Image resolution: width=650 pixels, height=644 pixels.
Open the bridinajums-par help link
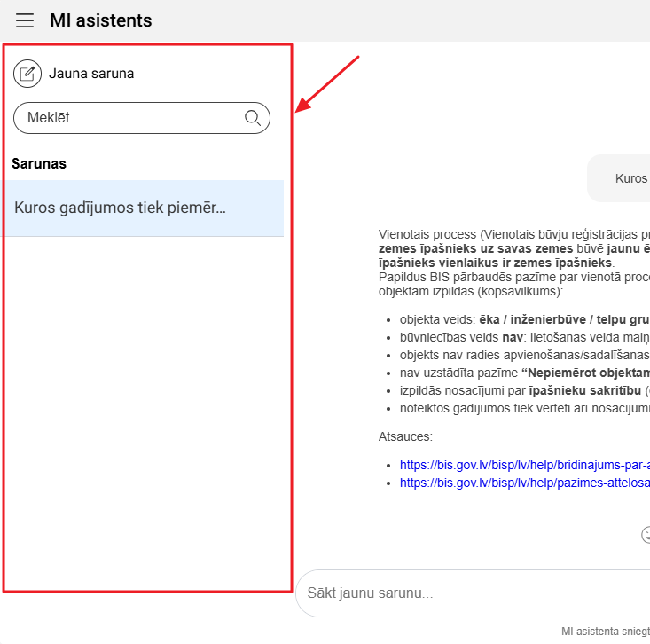[524, 464]
